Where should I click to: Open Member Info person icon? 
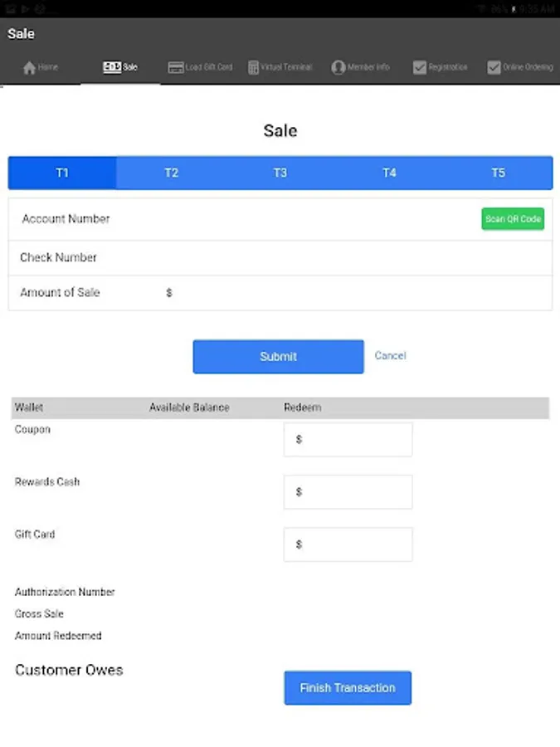tap(338, 67)
